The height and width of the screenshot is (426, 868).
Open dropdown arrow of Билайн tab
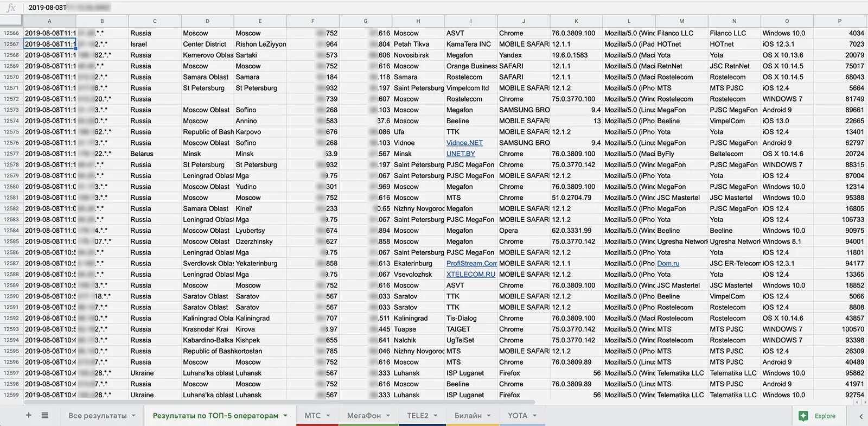point(489,416)
